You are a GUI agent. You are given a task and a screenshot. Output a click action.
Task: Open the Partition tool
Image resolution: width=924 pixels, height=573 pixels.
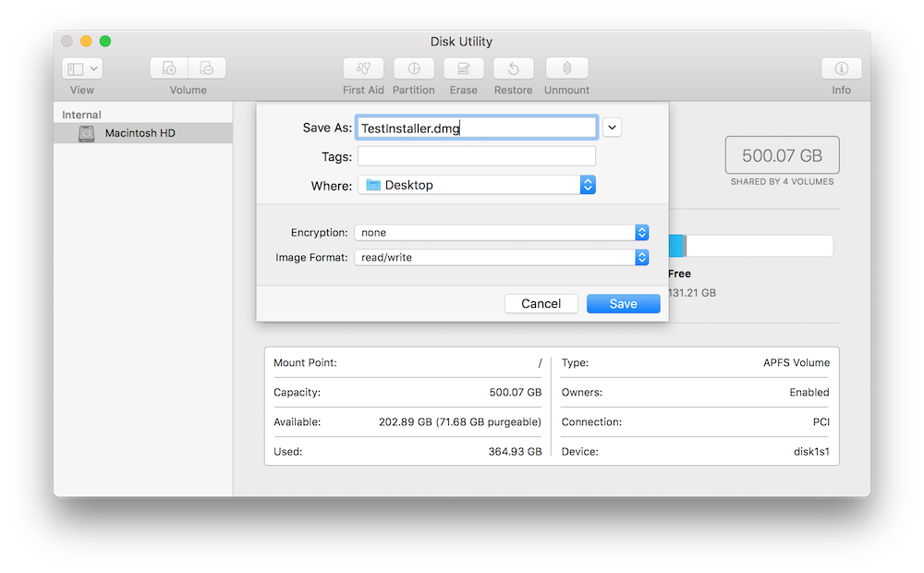(413, 68)
